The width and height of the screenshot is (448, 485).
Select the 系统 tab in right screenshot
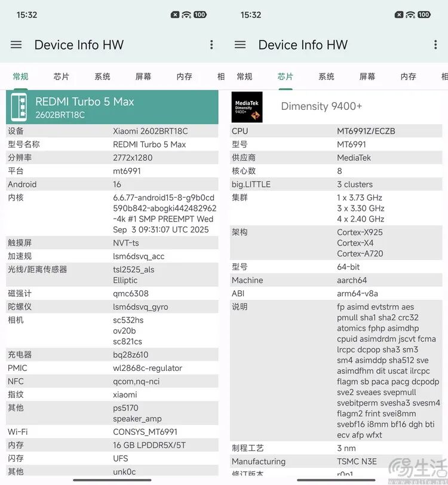[x=326, y=76]
